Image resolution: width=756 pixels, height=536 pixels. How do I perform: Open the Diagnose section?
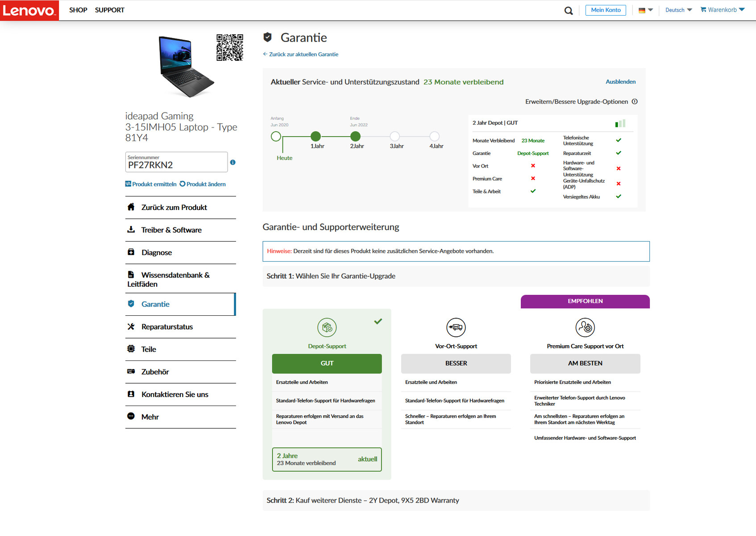point(181,253)
